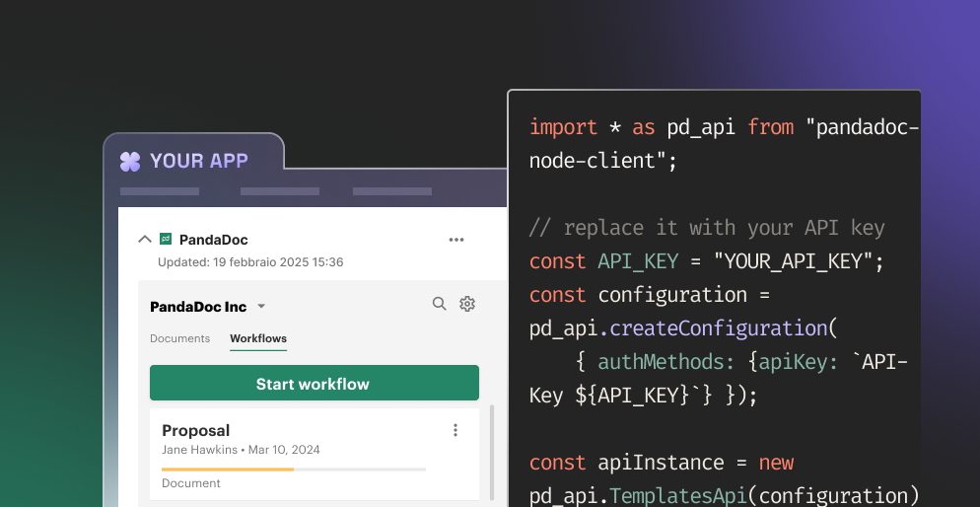Click the clover logo beside YOUR APP
Image resolution: width=980 pixels, height=507 pixels.
click(x=130, y=162)
